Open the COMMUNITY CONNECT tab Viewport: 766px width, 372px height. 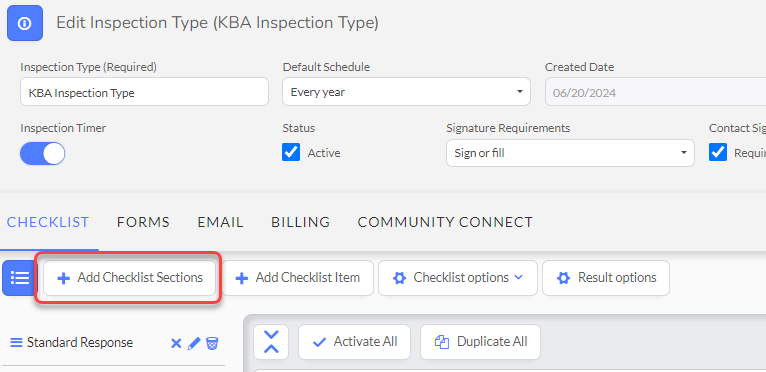click(445, 222)
